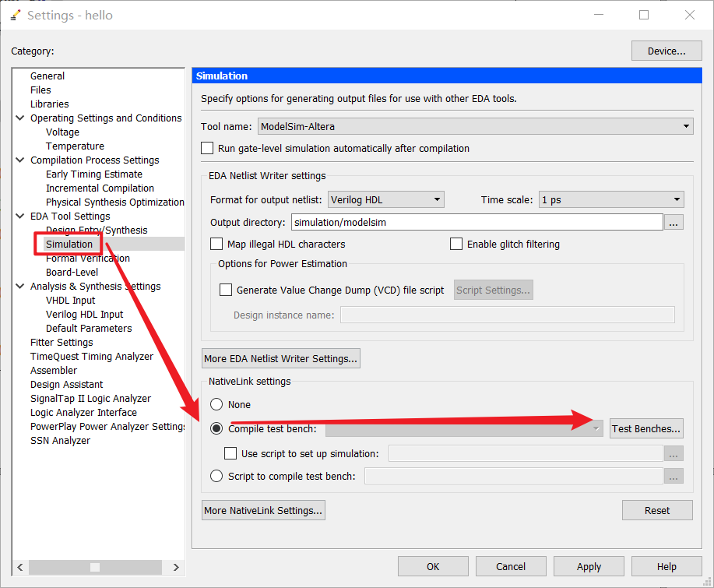This screenshot has height=588, width=714.
Task: Click category list scroll left arrow
Action: [20, 567]
